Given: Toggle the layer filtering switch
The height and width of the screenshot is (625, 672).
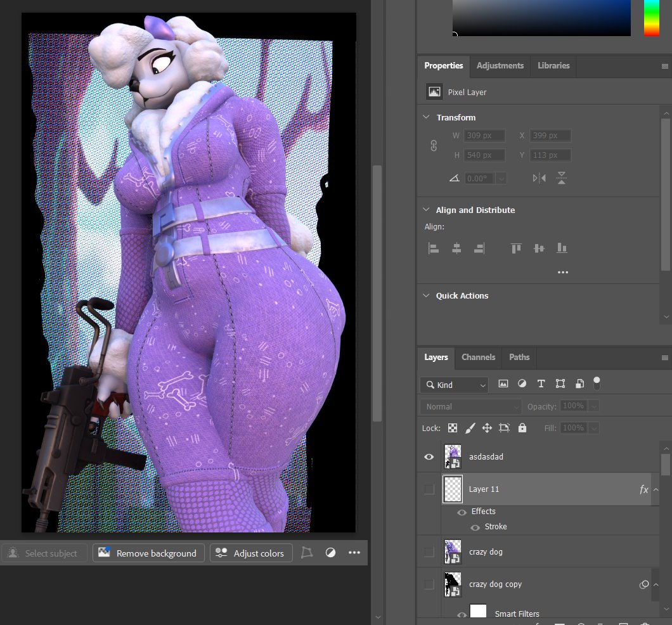Looking at the screenshot, I should [597, 383].
